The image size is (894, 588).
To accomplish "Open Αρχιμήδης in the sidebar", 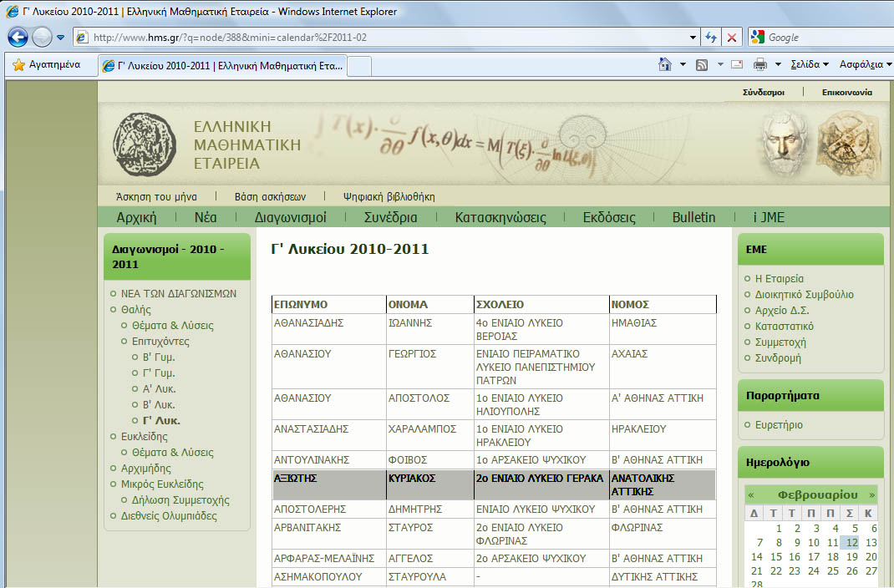I will (x=146, y=469).
